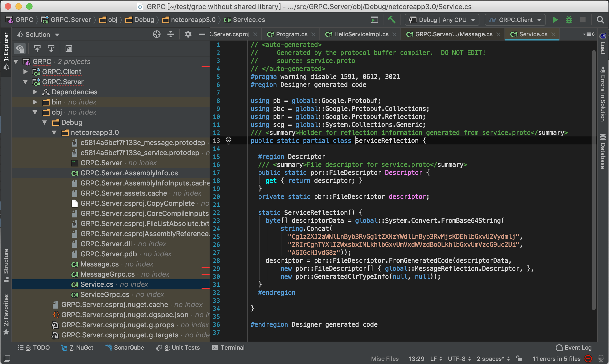
Task: Click obj breadcrumb in navigation bar
Action: pyautogui.click(x=108, y=20)
